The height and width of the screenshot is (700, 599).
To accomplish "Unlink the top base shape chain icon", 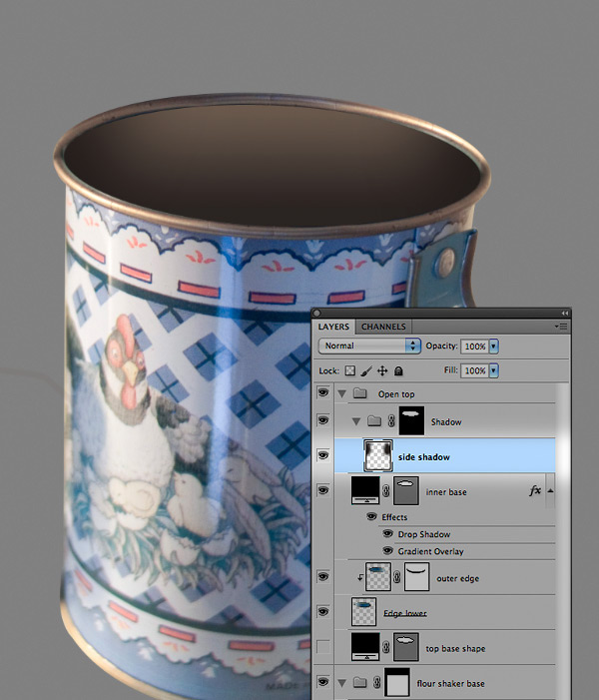I will (x=386, y=647).
